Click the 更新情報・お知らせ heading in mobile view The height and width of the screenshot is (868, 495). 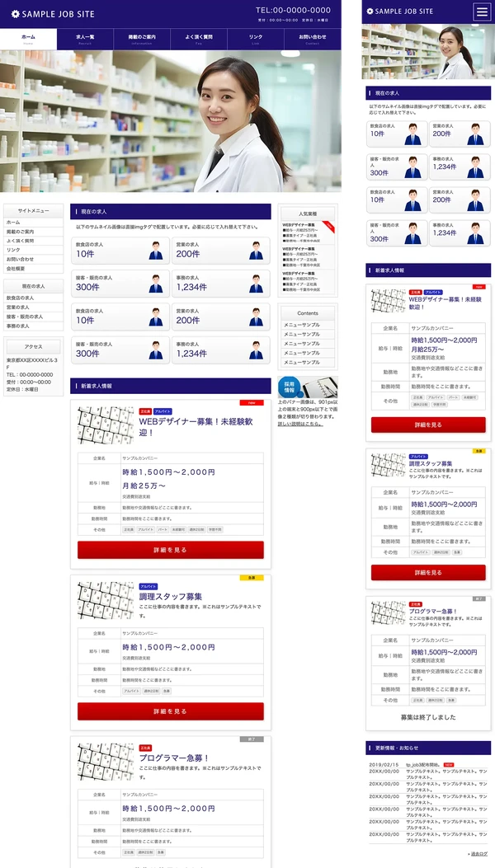[x=428, y=748]
